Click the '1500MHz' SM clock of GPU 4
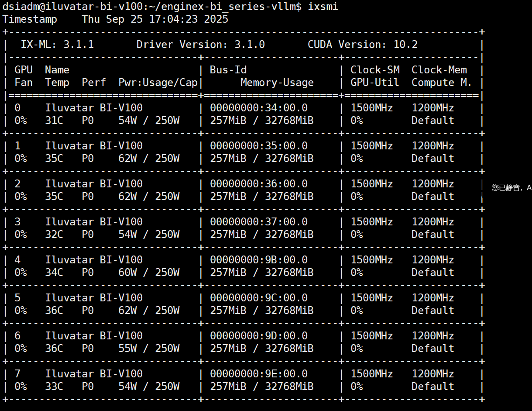The width and height of the screenshot is (532, 411). pos(372,260)
